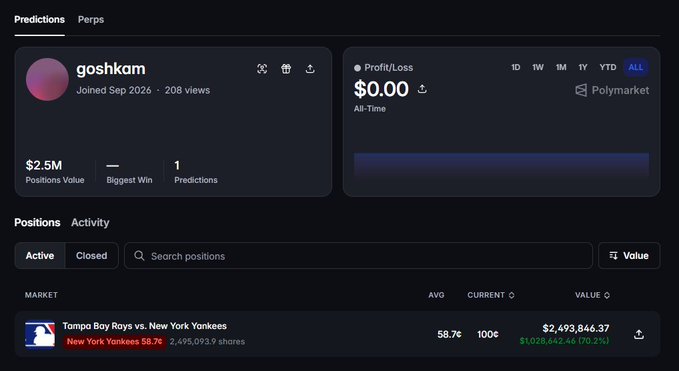Switch to the Perps tab

click(x=91, y=19)
